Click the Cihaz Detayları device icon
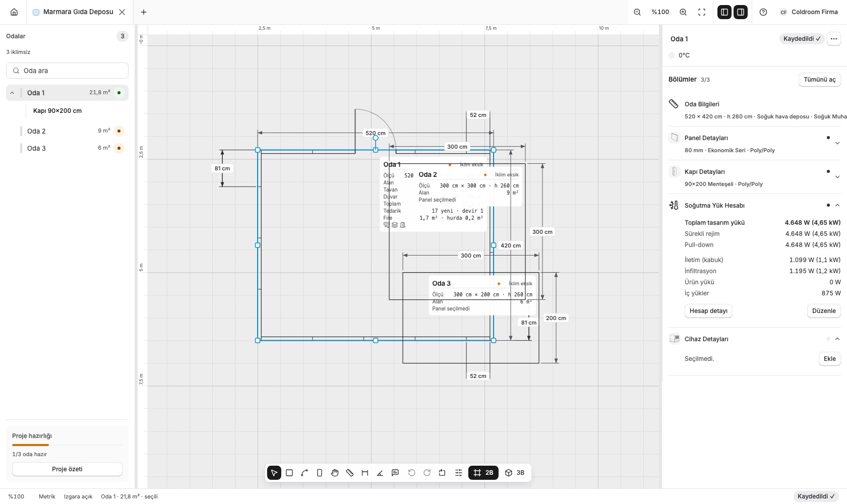This screenshot has height=504, width=847. 674,339
